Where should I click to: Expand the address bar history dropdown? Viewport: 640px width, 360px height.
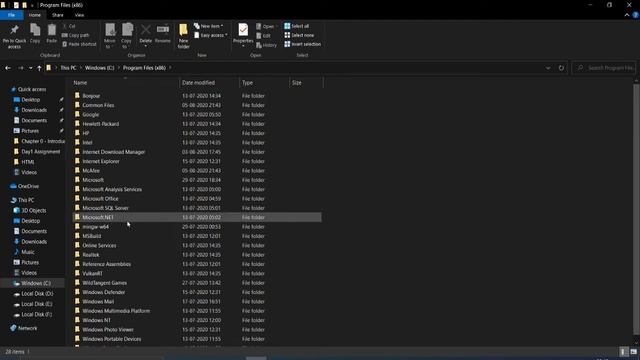[548, 68]
